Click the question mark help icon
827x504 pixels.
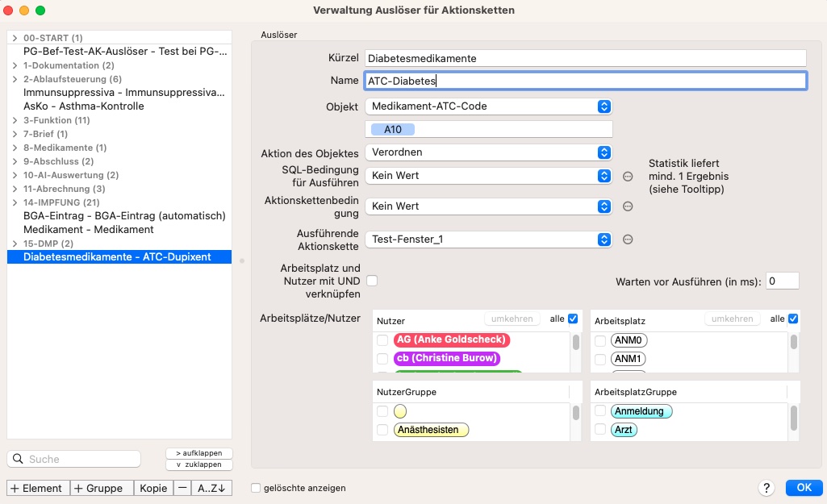click(766, 488)
